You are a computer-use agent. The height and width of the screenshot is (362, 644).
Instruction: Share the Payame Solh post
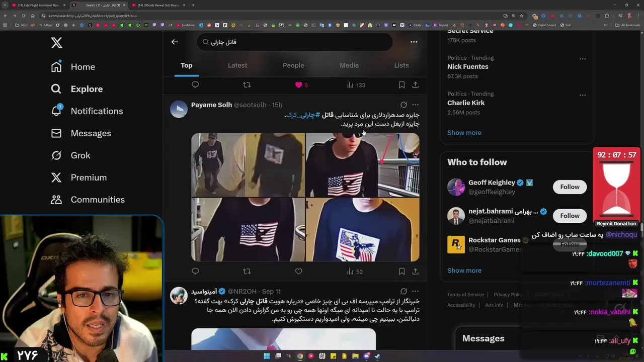(x=415, y=271)
